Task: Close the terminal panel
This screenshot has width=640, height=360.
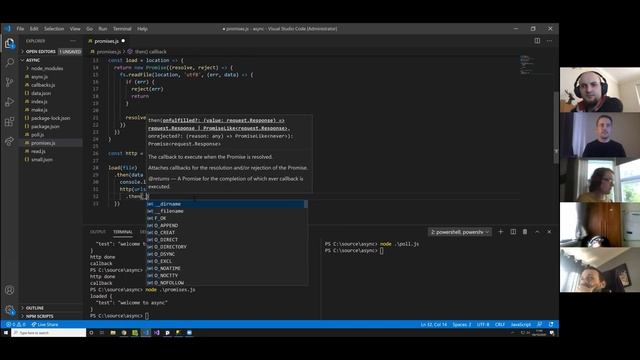Action: pyautogui.click(x=549, y=232)
